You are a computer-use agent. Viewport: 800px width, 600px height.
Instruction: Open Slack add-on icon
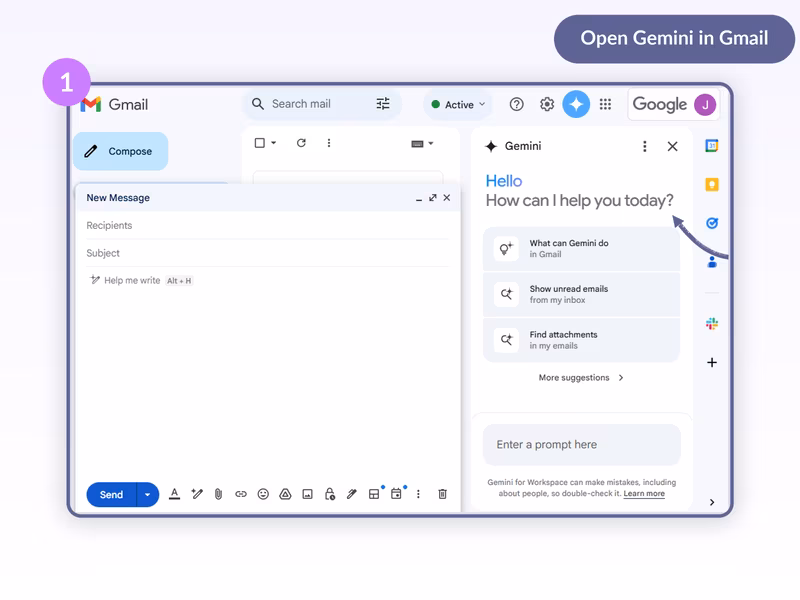click(712, 323)
